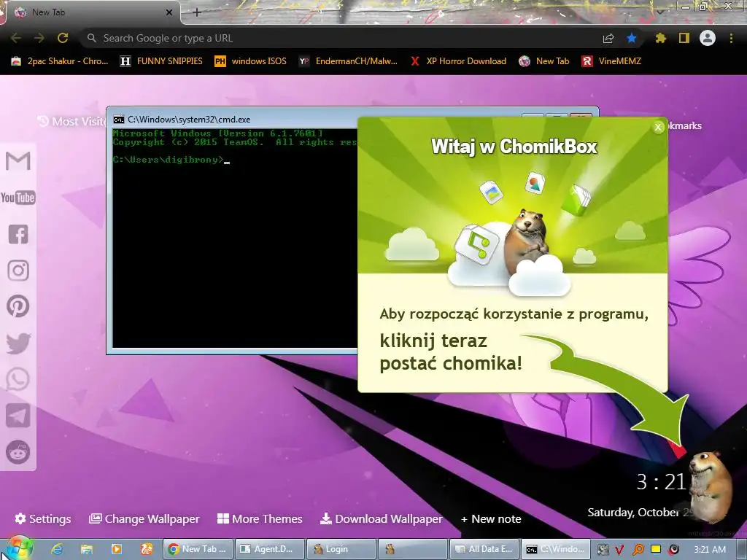This screenshot has width=747, height=560.
Task: Switch to the Login taskbar button
Action: (x=341, y=549)
